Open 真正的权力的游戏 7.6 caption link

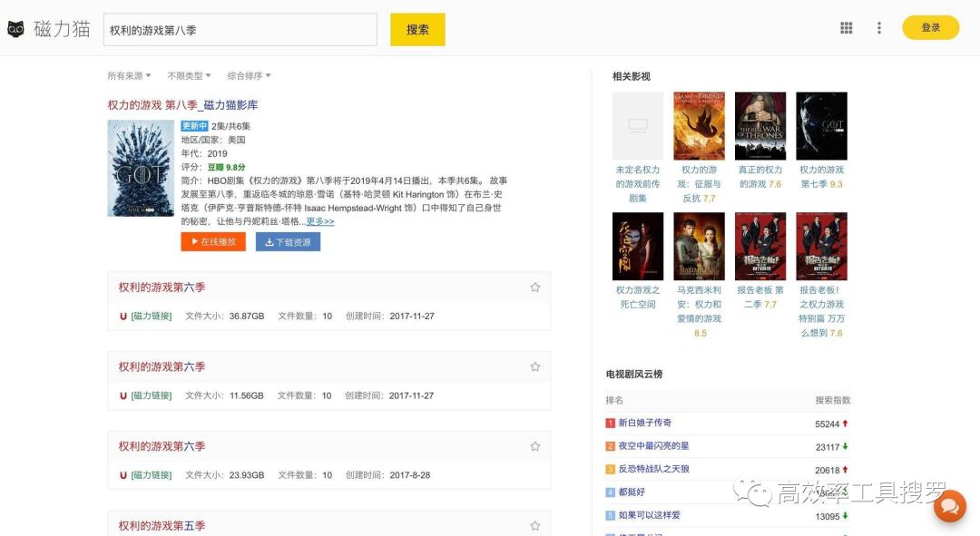(760, 177)
